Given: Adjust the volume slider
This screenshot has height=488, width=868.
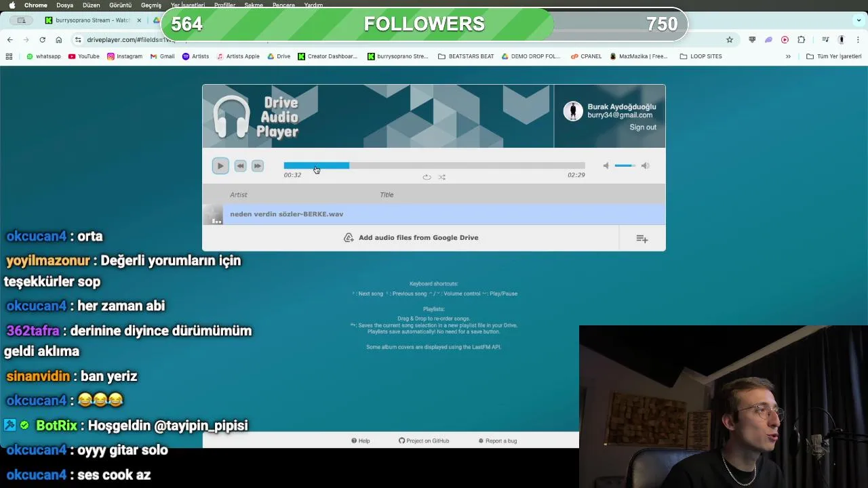Looking at the screenshot, I should coord(625,165).
